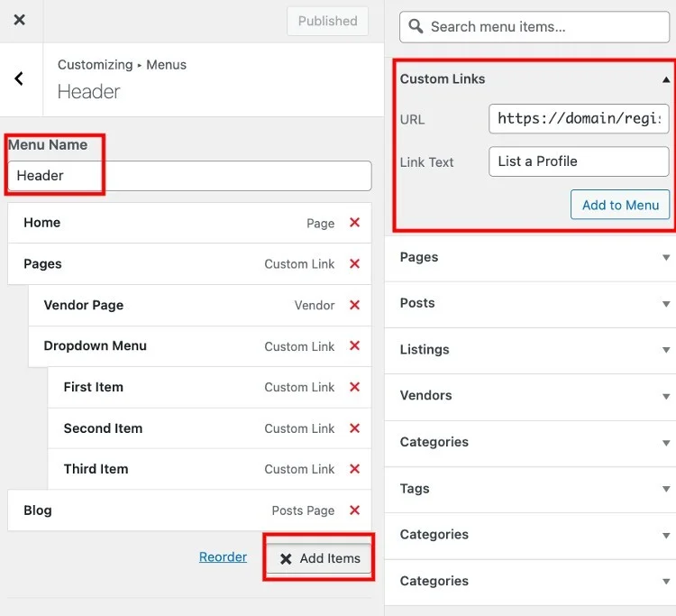Open the Dropdown Menu item

(x=199, y=346)
